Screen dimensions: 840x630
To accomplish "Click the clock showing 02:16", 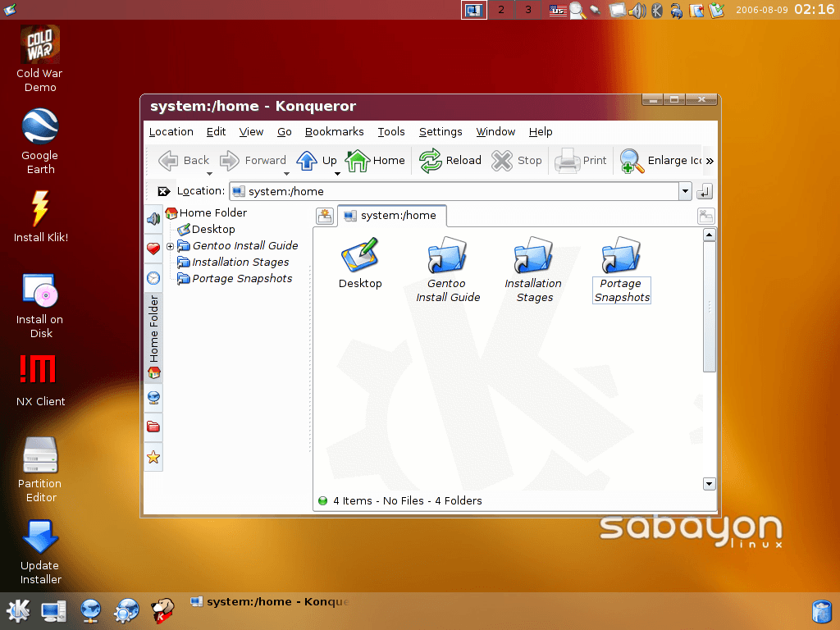I will click(815, 10).
